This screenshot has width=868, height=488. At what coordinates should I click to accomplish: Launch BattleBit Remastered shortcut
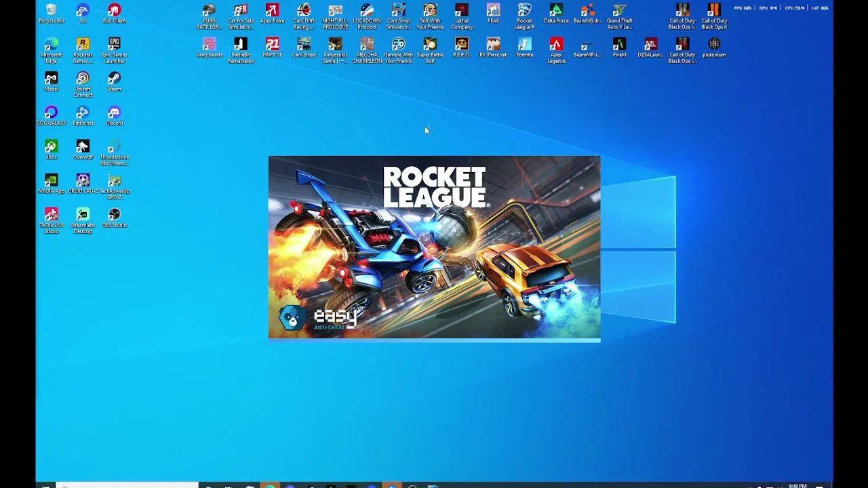(241, 51)
